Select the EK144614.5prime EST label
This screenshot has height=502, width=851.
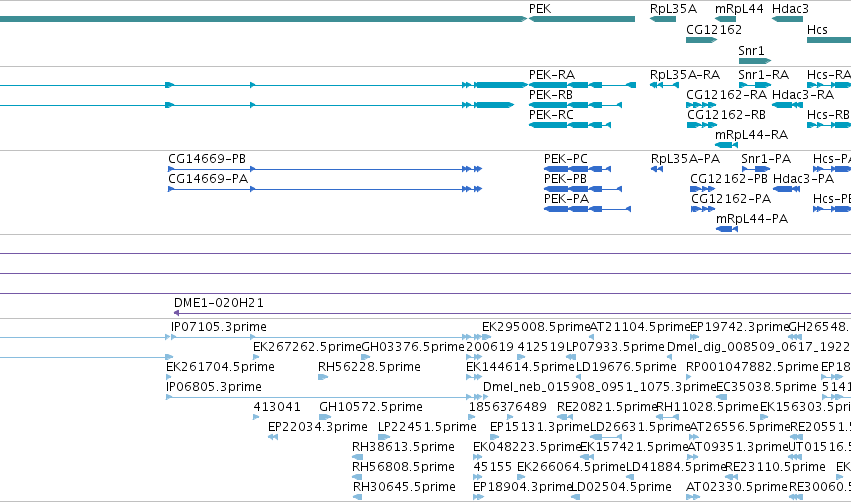point(520,367)
